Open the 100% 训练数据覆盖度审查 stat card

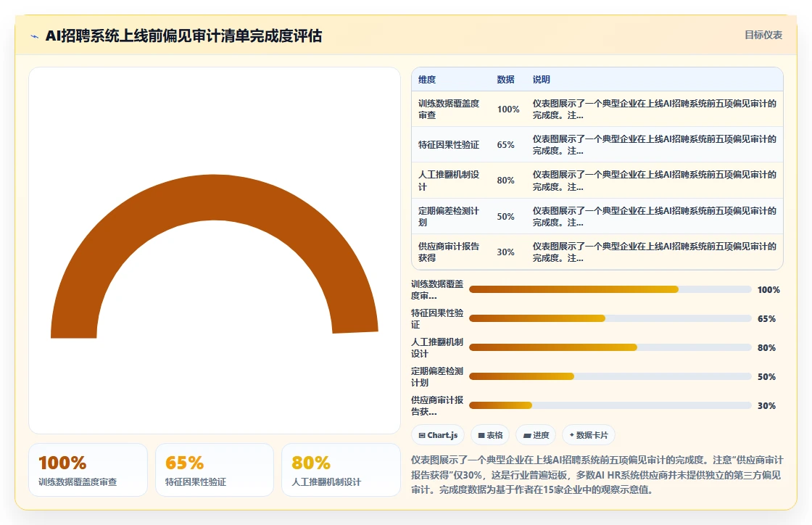point(88,470)
